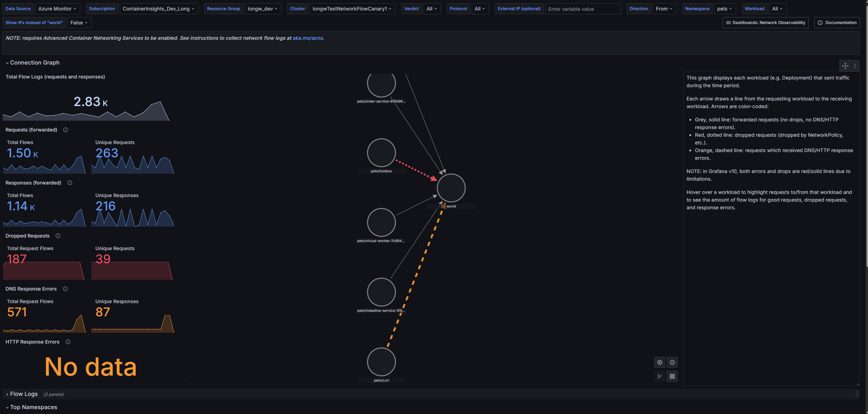Follow the aka.ms/acns link
The height and width of the screenshot is (414, 868).
(307, 38)
